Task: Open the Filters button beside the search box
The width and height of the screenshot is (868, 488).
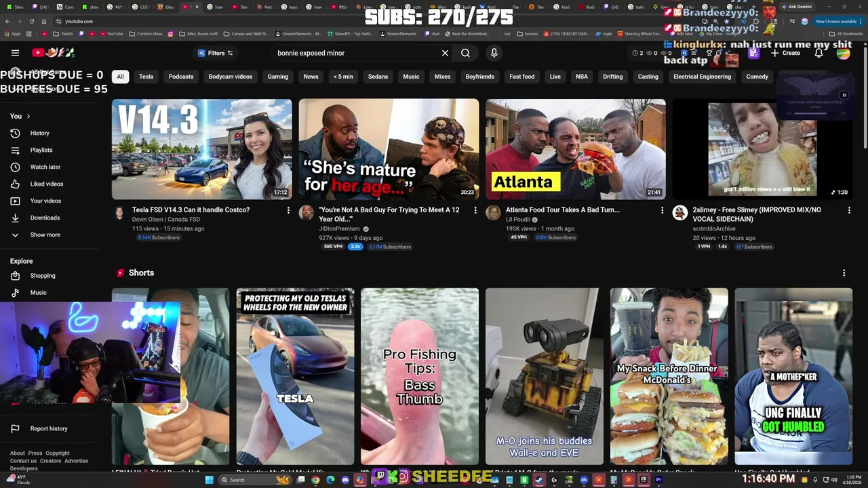Action: tap(215, 53)
